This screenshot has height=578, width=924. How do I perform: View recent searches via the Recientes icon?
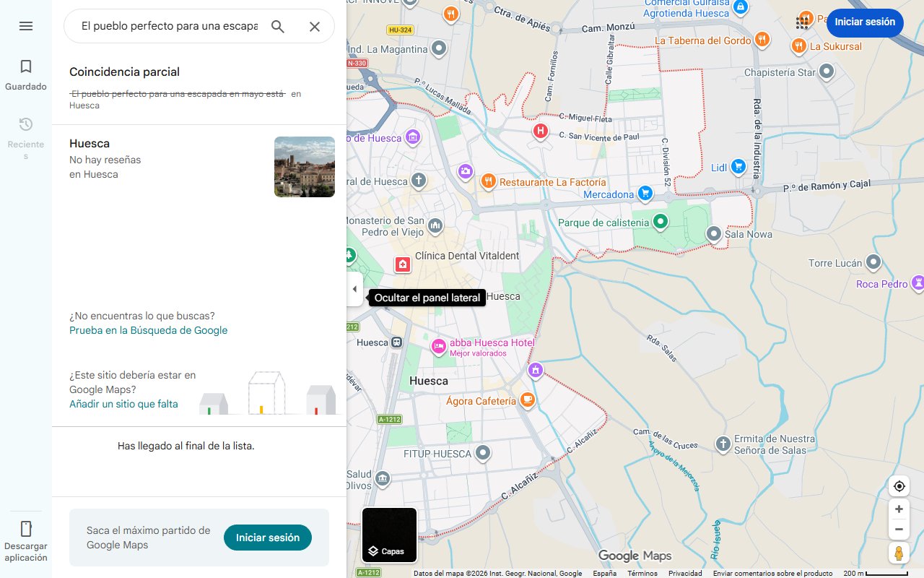[25, 124]
